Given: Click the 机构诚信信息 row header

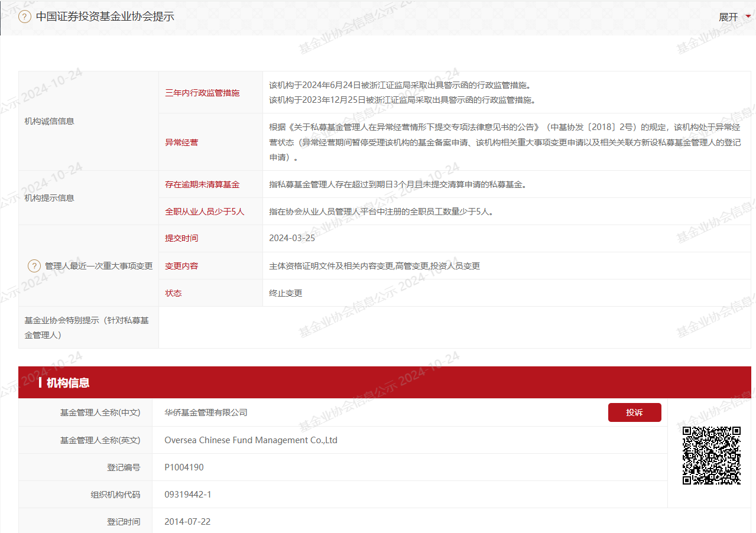Looking at the screenshot, I should [49, 121].
